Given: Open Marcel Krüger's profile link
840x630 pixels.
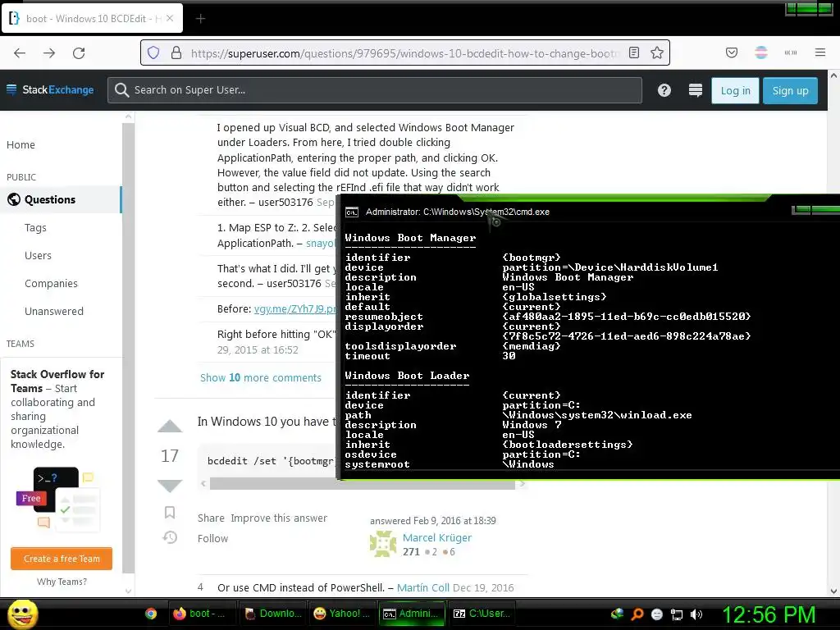Looking at the screenshot, I should [437, 538].
